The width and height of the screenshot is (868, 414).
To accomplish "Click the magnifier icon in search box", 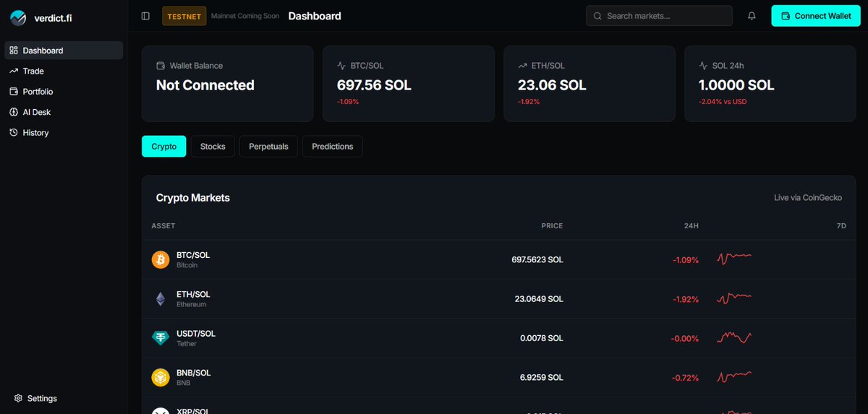I will pos(598,16).
